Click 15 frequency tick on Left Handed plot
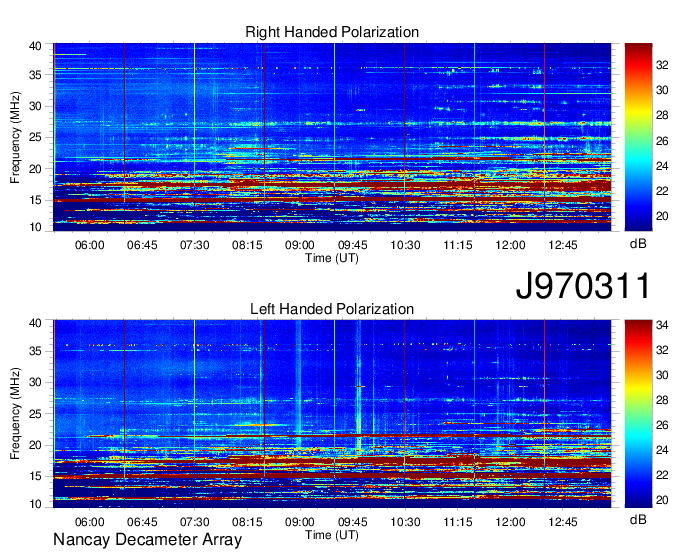This screenshot has height=552, width=680. [x=35, y=477]
